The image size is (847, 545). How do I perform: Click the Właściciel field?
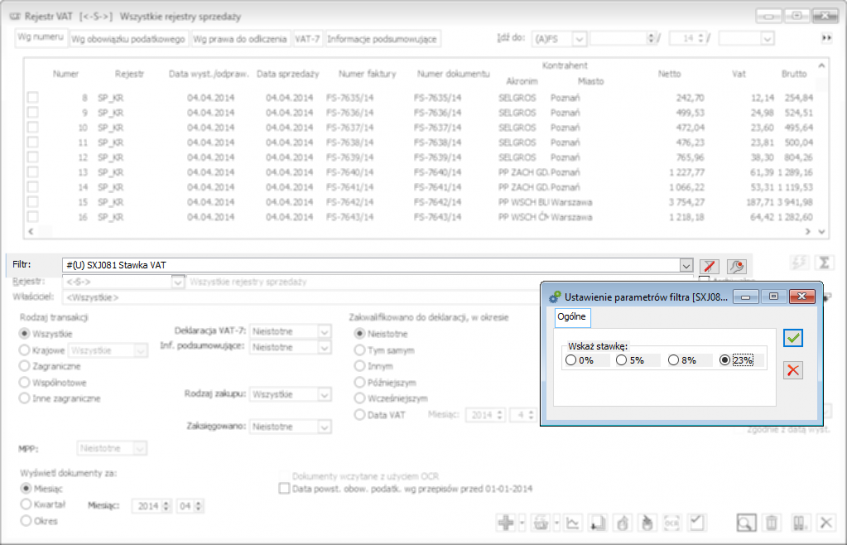(300, 297)
